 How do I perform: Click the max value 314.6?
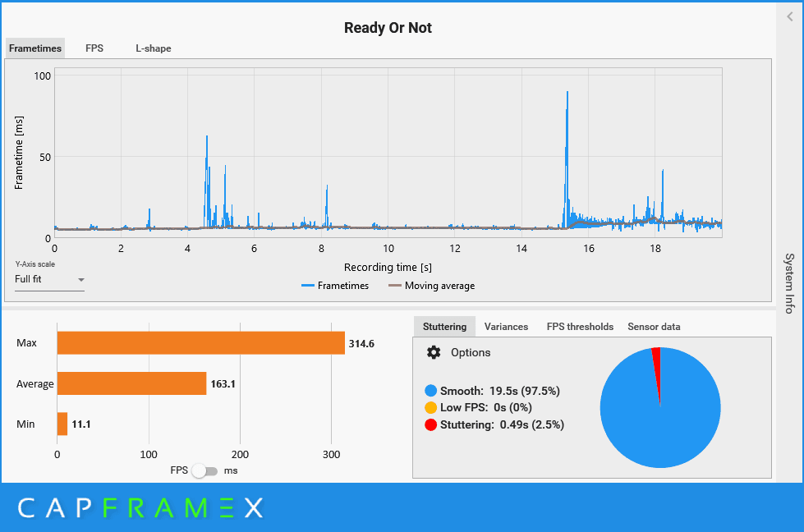pyautogui.click(x=361, y=343)
